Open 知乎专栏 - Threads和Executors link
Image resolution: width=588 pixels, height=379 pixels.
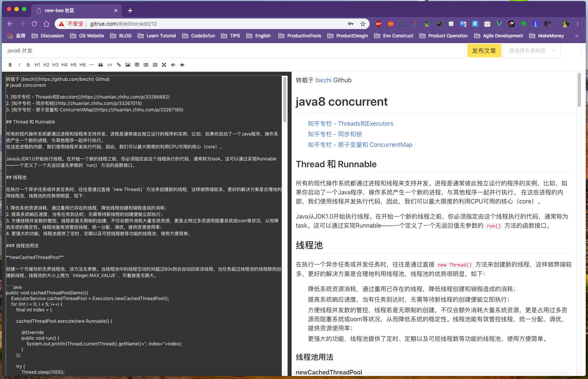pos(350,123)
